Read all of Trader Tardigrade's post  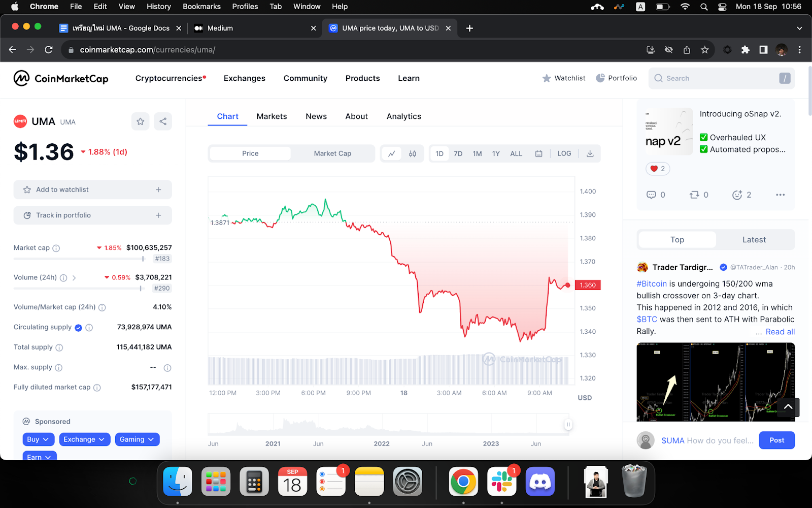[x=780, y=332]
